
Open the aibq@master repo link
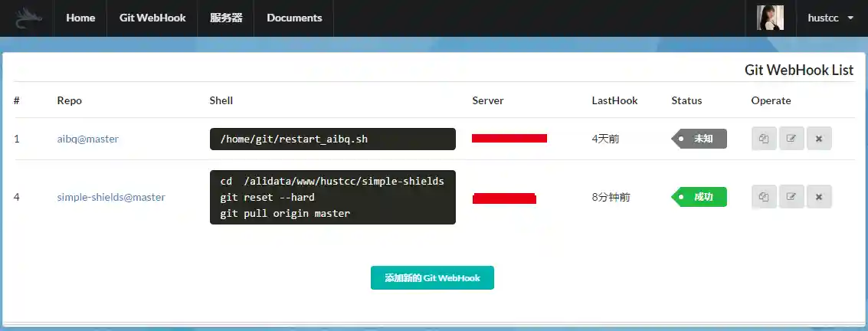coord(87,139)
